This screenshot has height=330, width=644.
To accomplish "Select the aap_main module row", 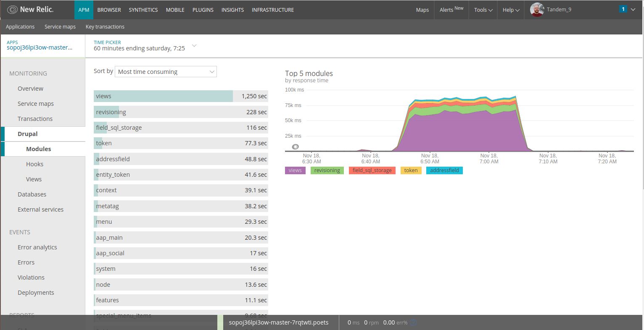I will 181,238.
